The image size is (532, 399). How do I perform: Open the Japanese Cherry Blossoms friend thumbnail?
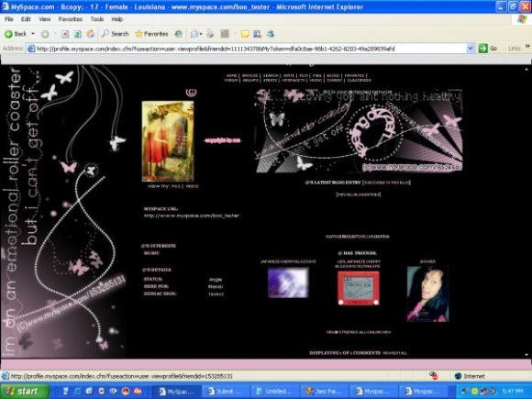pos(288,283)
